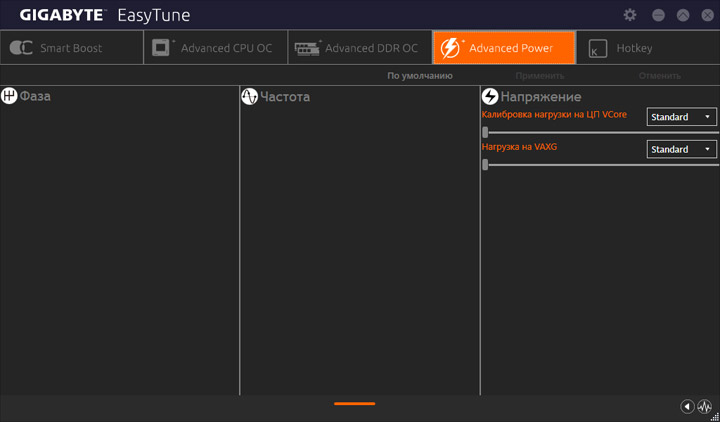Minimize the EasyTune window
The height and width of the screenshot is (422, 720).
(x=658, y=15)
